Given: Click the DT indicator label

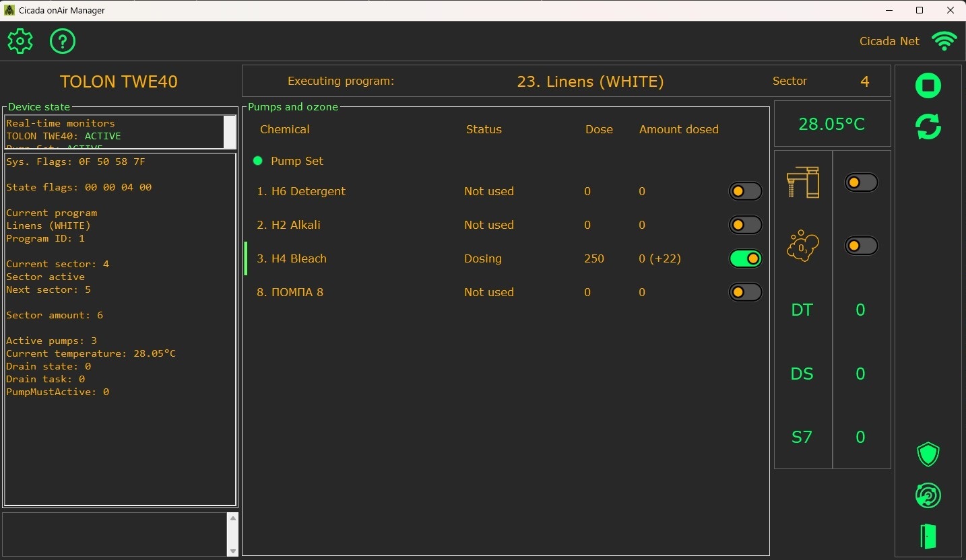Looking at the screenshot, I should (x=802, y=310).
